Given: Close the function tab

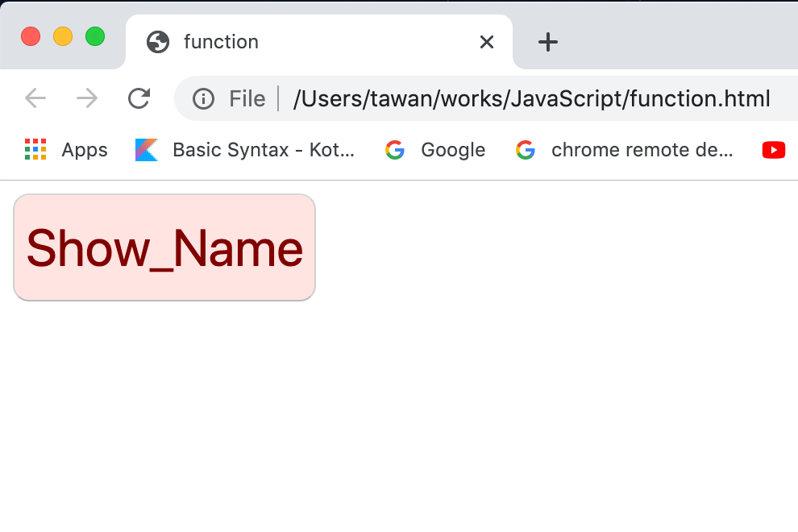Looking at the screenshot, I should tap(487, 42).
